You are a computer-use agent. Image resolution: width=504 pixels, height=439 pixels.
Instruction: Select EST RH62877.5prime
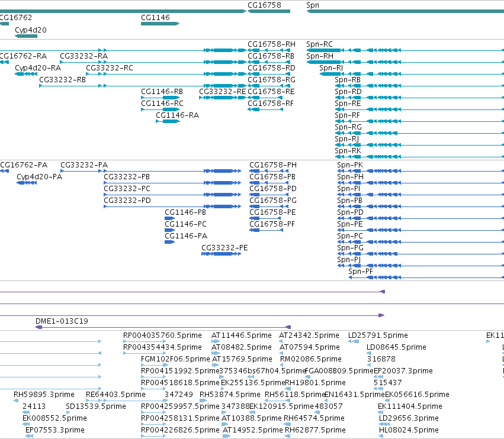click(x=315, y=430)
